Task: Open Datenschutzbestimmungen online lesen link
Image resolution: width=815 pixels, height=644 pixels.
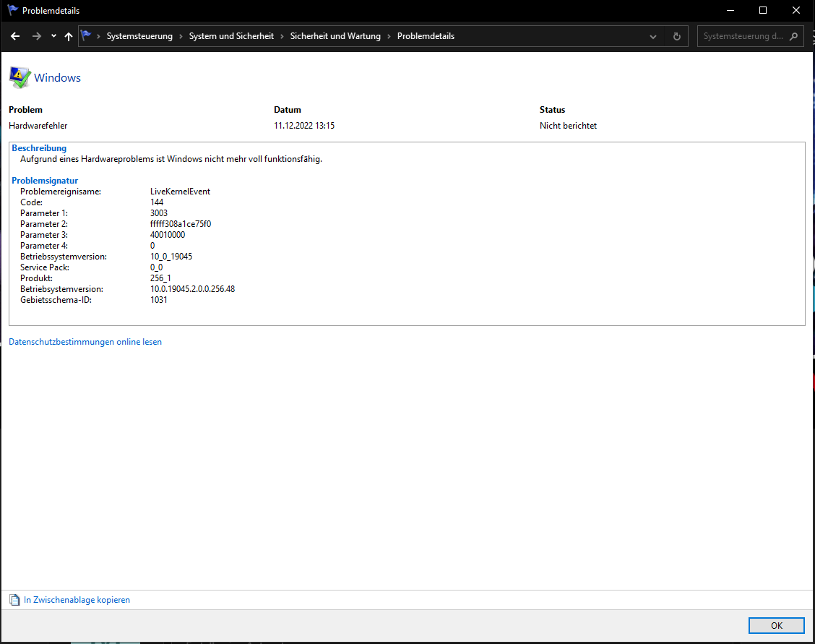Action: (85, 342)
